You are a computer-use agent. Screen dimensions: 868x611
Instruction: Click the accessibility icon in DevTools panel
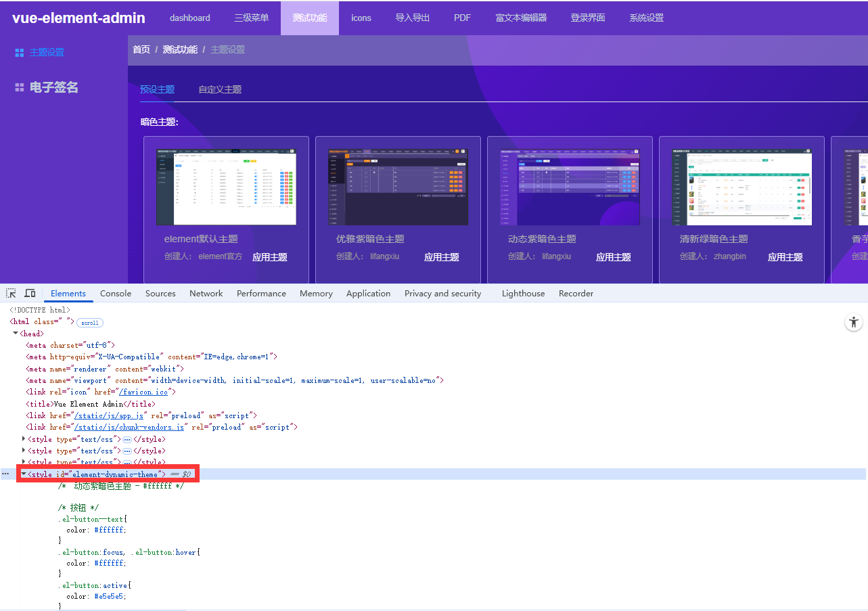(x=853, y=323)
